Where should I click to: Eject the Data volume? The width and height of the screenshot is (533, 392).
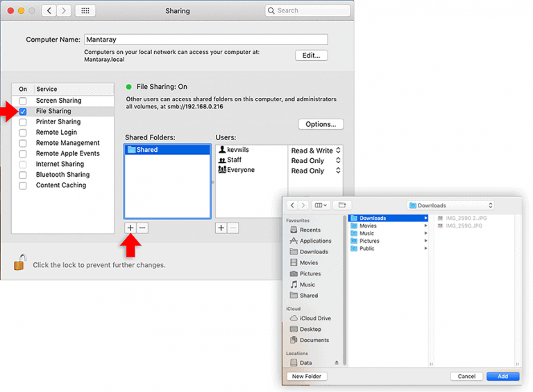337,362
